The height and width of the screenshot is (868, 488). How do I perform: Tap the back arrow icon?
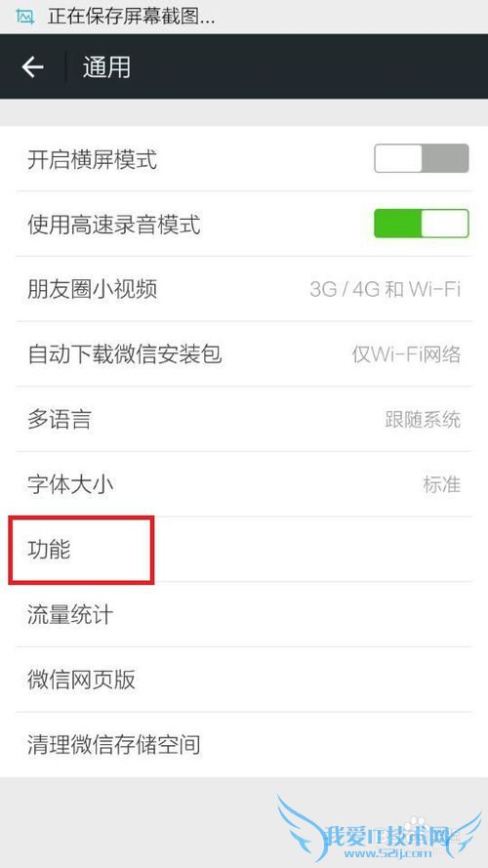point(32,67)
